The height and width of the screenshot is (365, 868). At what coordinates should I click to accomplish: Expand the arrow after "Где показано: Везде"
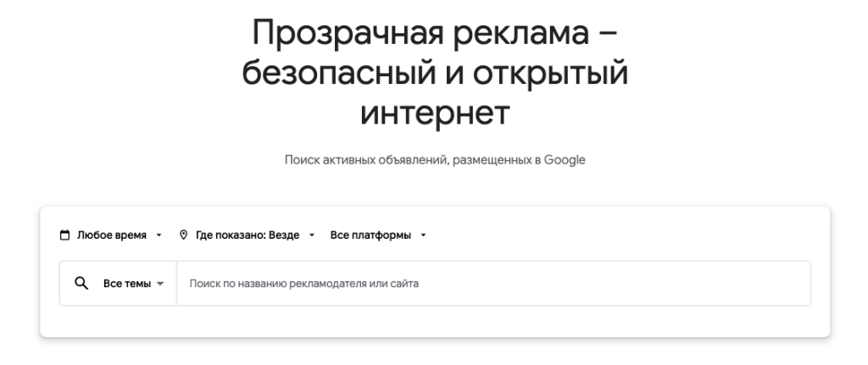(312, 235)
